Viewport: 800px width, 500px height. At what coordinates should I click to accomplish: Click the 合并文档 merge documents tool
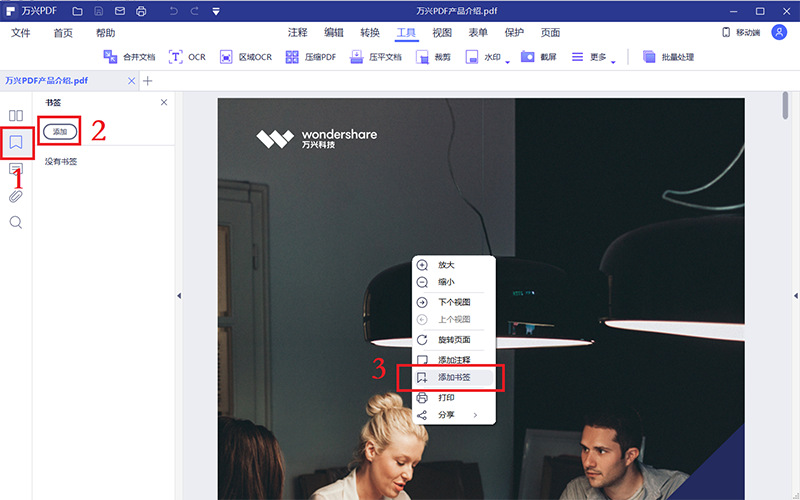pyautogui.click(x=129, y=57)
